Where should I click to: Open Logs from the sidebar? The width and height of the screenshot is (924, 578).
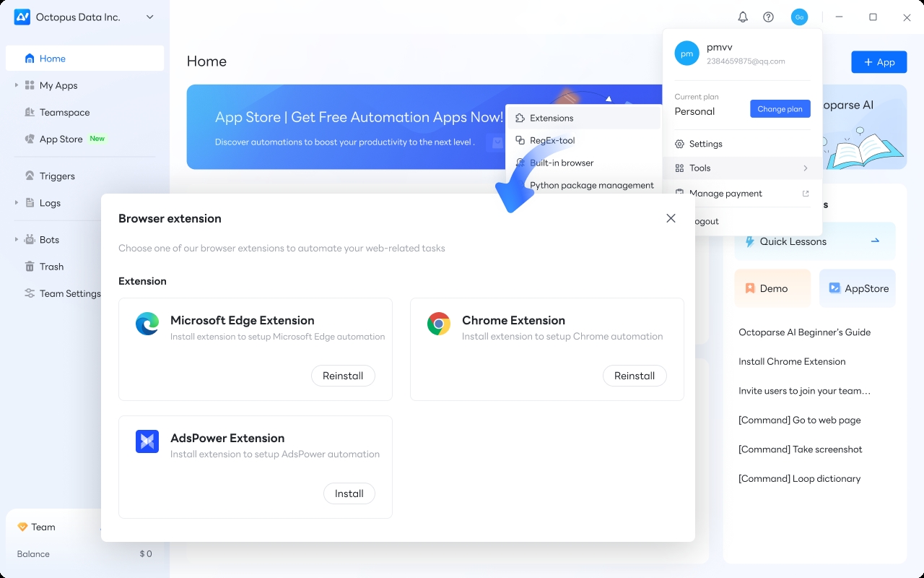click(x=50, y=203)
